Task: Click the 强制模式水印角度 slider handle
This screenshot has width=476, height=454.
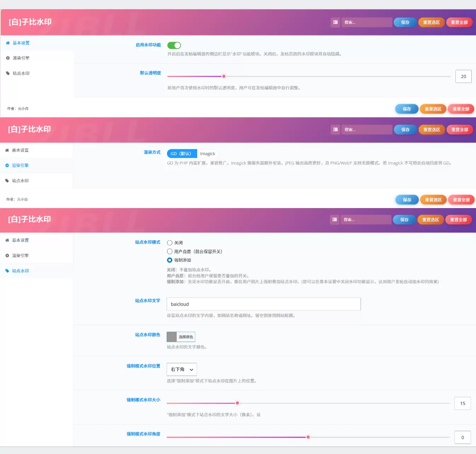Action: [308, 437]
